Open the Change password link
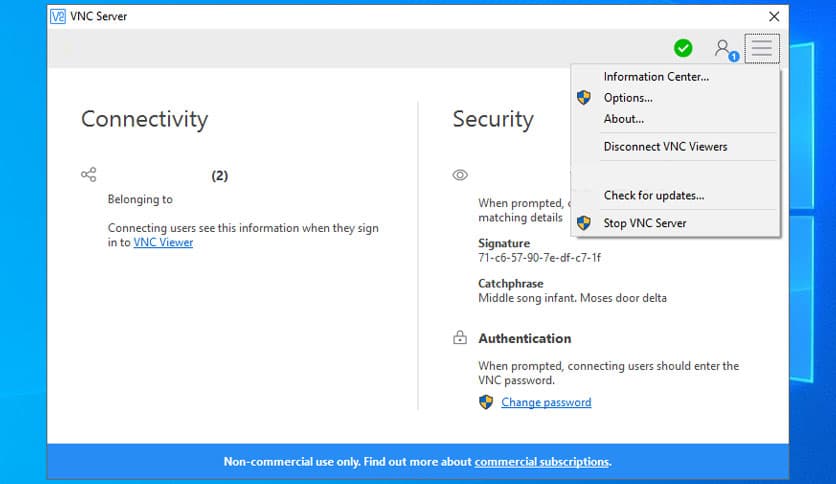 click(x=546, y=402)
